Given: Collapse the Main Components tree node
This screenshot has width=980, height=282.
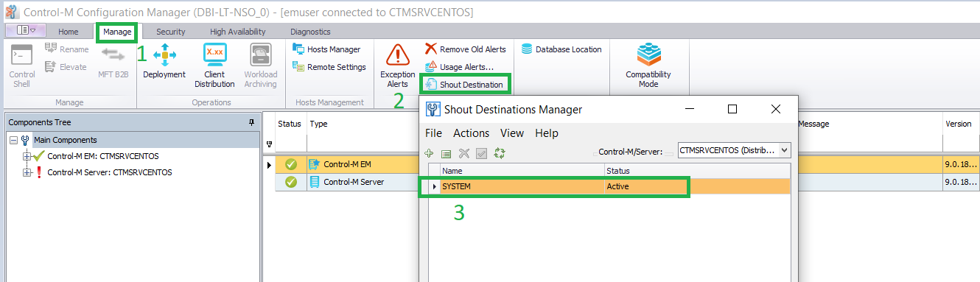Looking at the screenshot, I should 14,140.
